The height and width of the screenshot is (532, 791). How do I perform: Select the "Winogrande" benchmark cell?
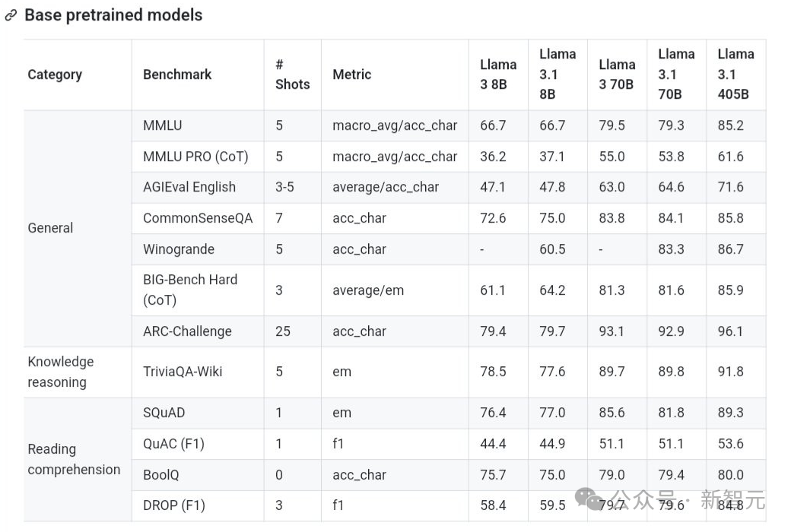pos(179,249)
